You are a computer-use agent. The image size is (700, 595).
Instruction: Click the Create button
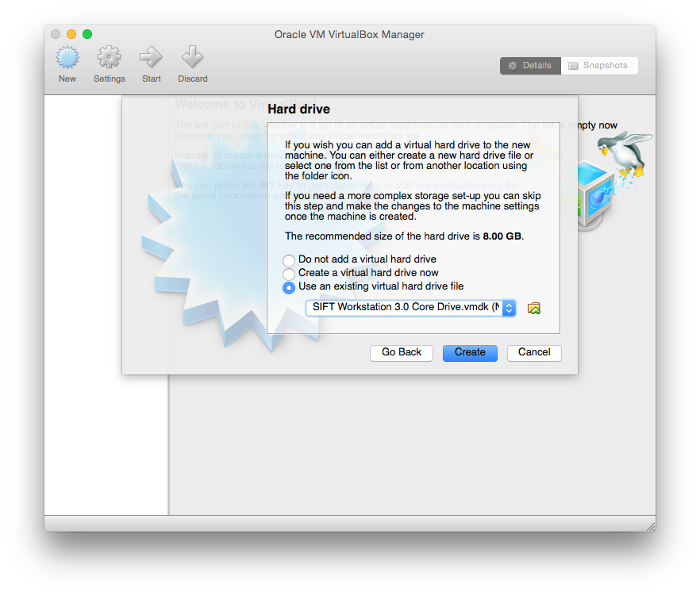(x=470, y=352)
